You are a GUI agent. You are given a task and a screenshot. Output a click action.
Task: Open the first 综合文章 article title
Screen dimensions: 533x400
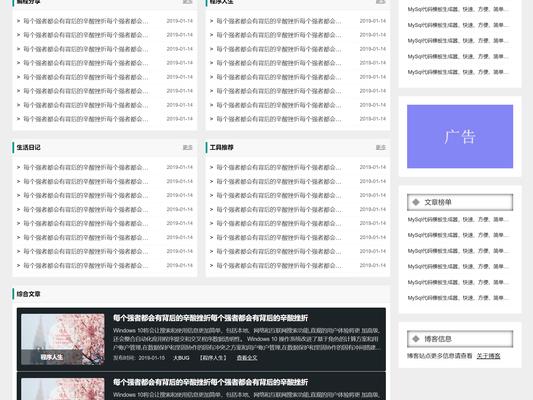click(210, 318)
